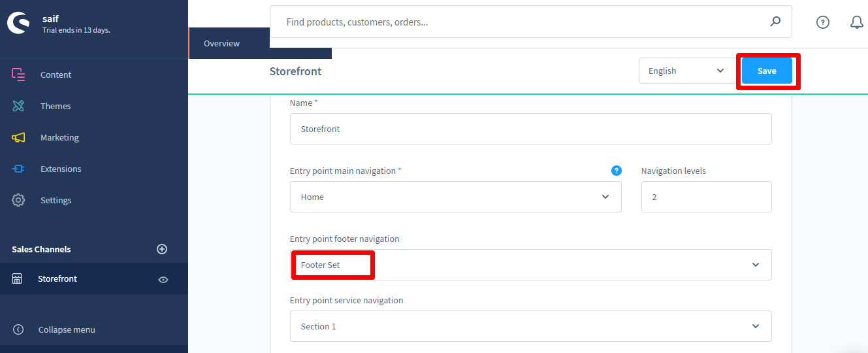This screenshot has width=868, height=353.
Task: Toggle Storefront visibility eye icon
Action: click(163, 279)
